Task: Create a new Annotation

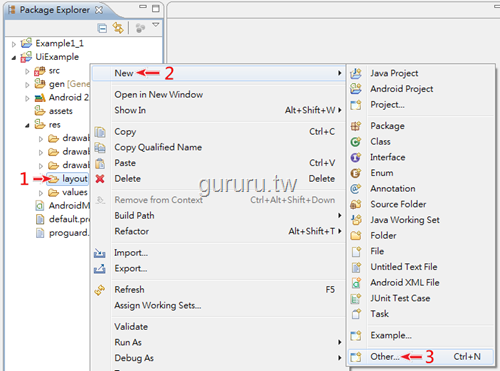Action: click(421, 189)
